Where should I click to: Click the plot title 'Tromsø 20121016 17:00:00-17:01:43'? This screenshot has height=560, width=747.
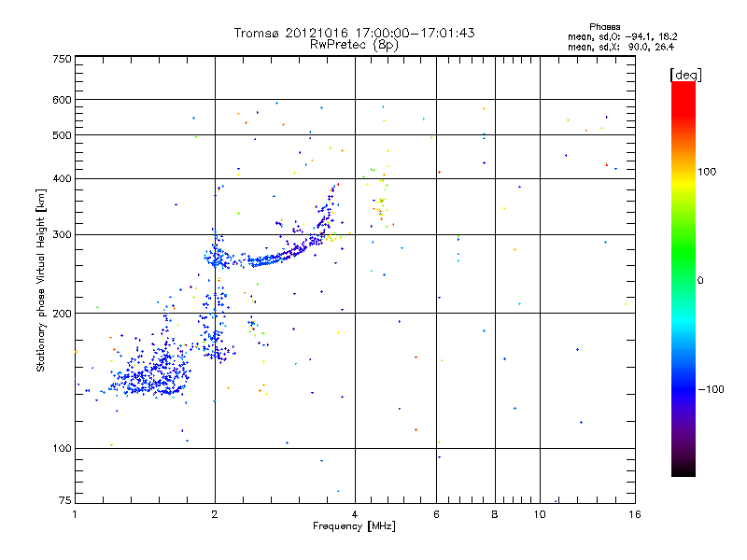point(354,33)
